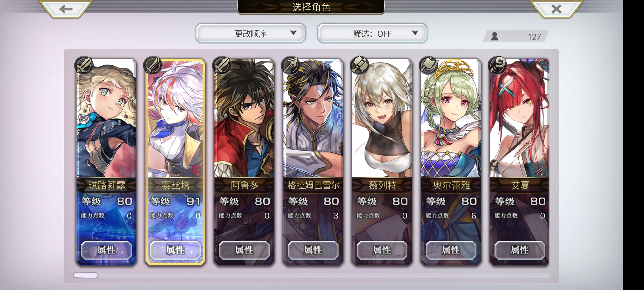Open 属性 for 艾夏
The height and width of the screenshot is (290, 644).
tap(520, 250)
